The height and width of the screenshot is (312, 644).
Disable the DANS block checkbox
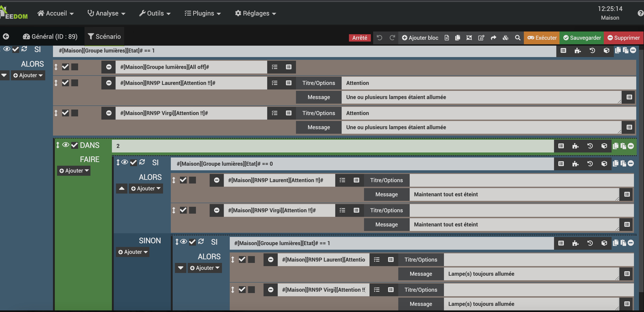pos(74,145)
